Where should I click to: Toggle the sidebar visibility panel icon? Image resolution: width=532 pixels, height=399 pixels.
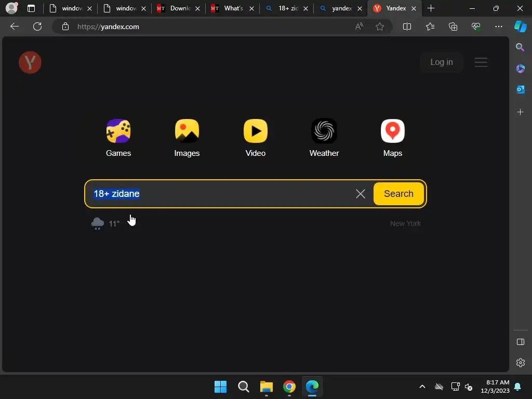point(520,342)
